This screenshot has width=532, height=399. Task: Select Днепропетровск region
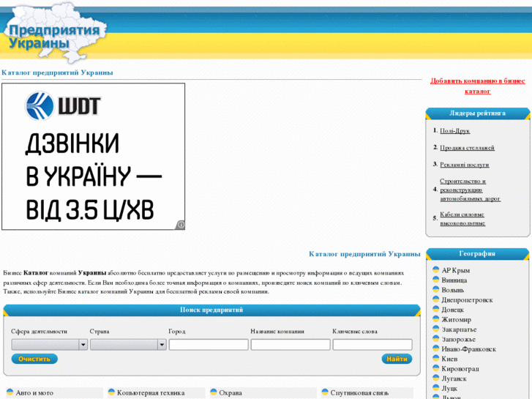[467, 300]
